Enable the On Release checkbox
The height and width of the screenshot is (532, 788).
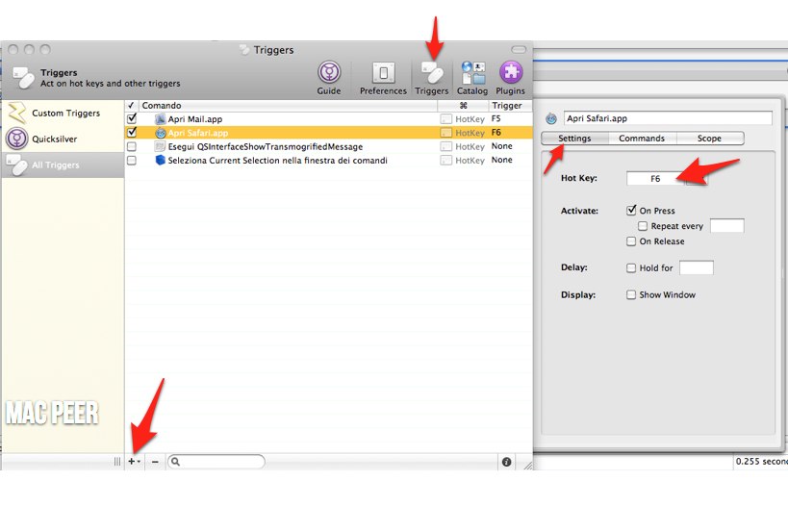click(x=631, y=241)
